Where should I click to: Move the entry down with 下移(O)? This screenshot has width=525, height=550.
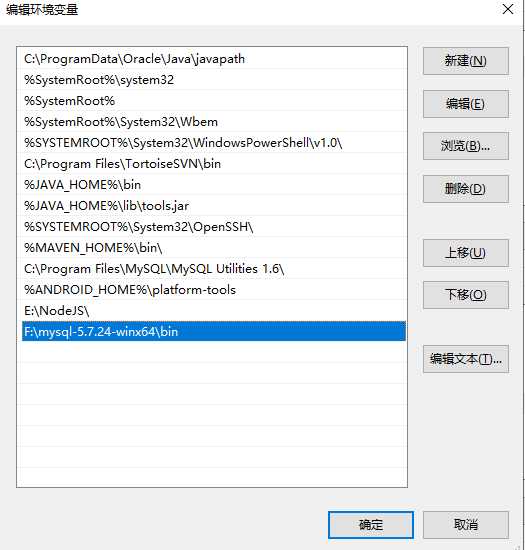coord(465,295)
